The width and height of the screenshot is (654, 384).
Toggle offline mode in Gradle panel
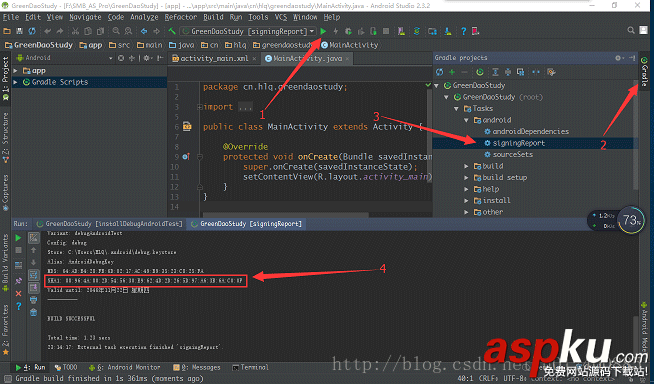point(536,72)
